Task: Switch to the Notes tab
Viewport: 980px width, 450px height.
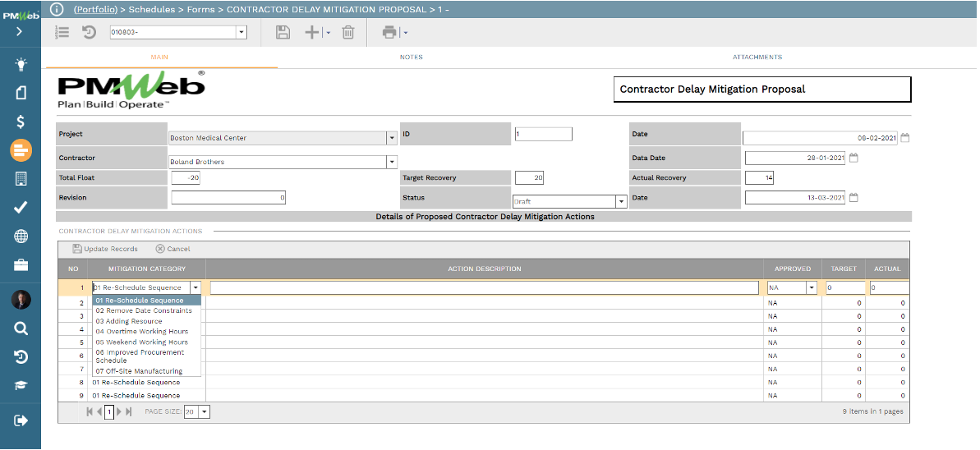Action: (x=412, y=57)
